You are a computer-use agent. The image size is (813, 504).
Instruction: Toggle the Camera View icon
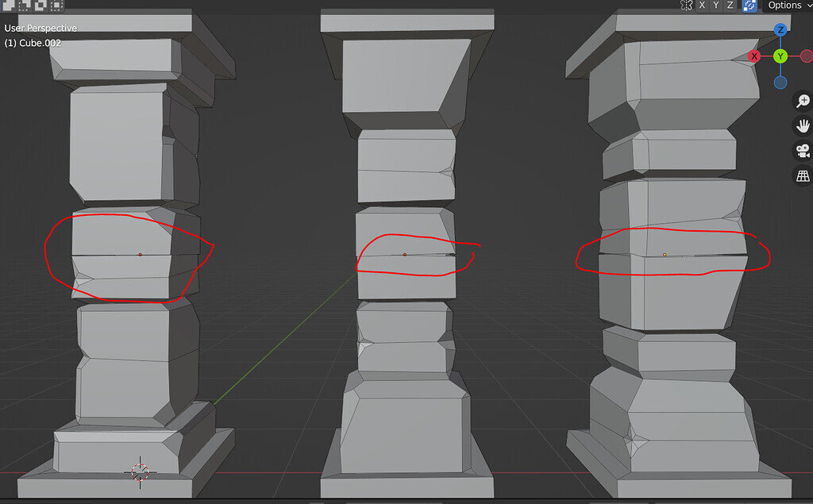click(x=803, y=151)
